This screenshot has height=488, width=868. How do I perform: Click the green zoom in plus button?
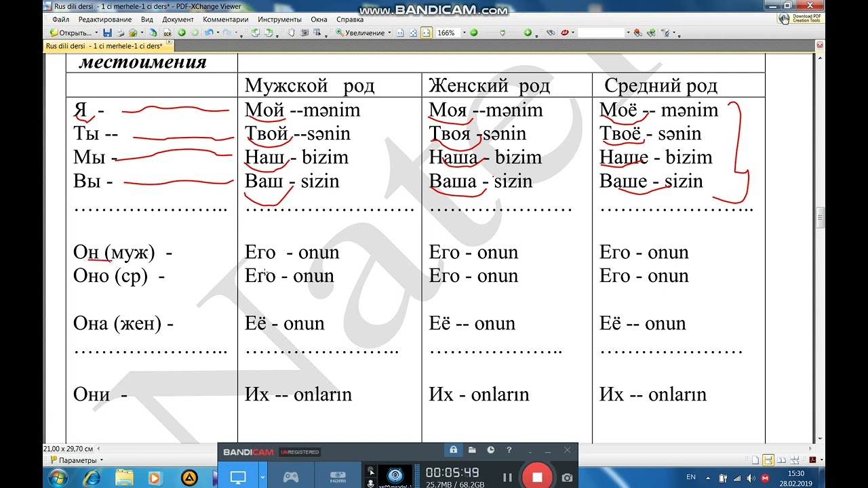528,33
